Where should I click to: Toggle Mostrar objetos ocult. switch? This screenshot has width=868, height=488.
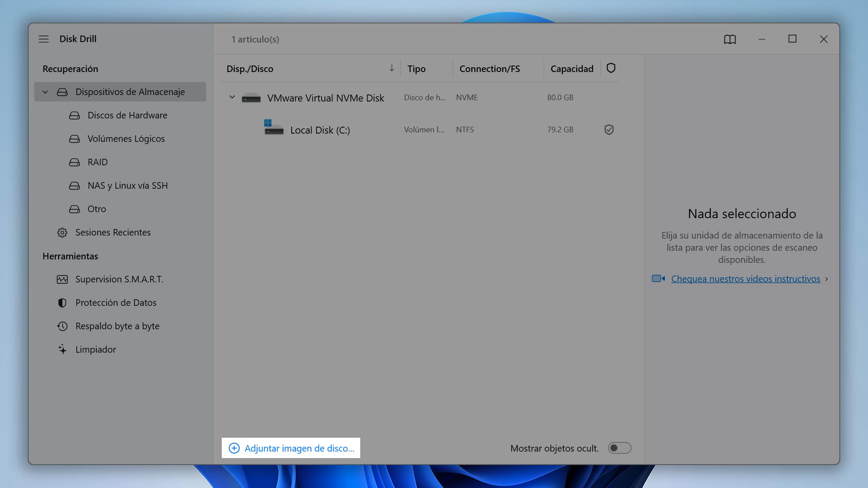click(619, 448)
